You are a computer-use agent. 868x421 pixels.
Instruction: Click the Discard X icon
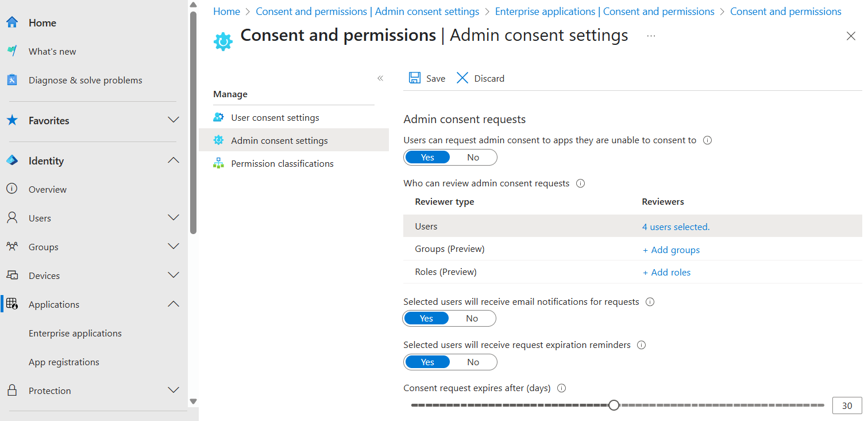(462, 78)
